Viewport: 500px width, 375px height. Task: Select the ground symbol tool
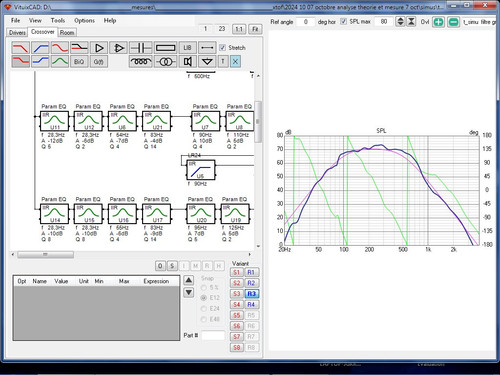point(207,61)
